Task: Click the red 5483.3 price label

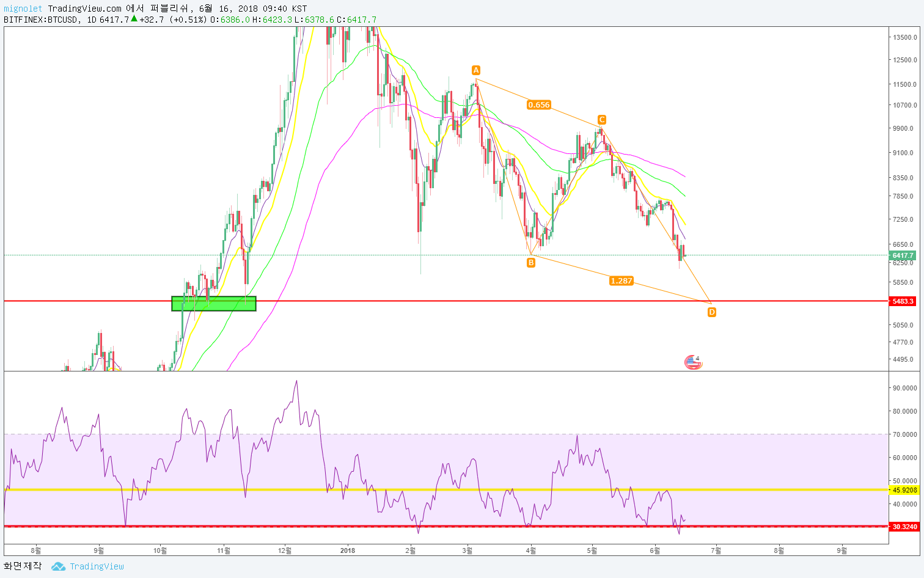Action: coord(903,301)
